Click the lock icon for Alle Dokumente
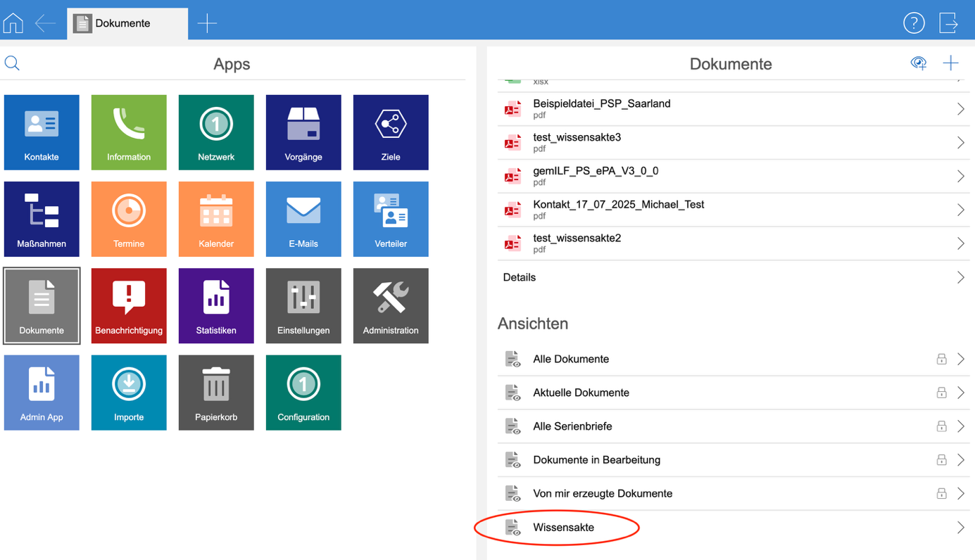Screen dimensions: 975x560 tap(941, 359)
